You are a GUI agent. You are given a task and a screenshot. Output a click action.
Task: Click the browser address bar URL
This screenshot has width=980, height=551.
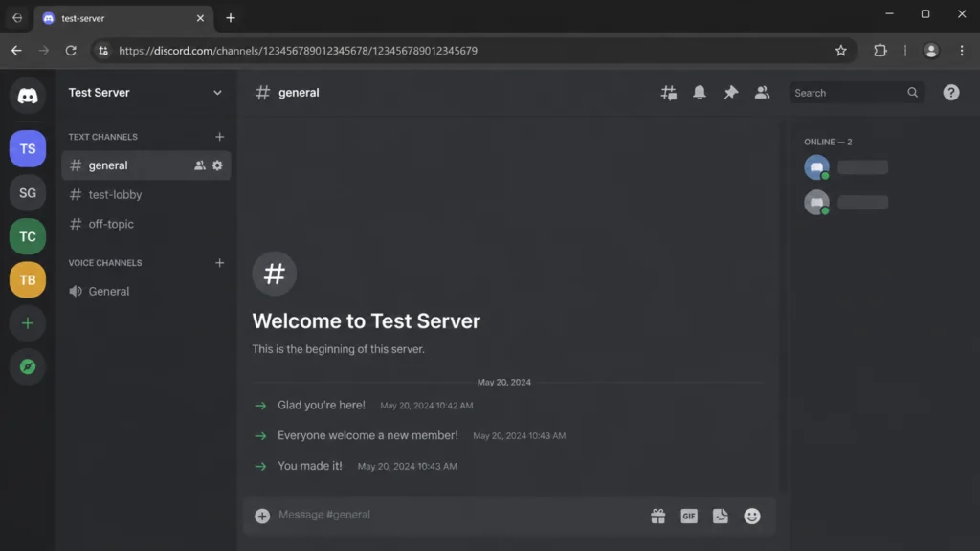tap(299, 51)
